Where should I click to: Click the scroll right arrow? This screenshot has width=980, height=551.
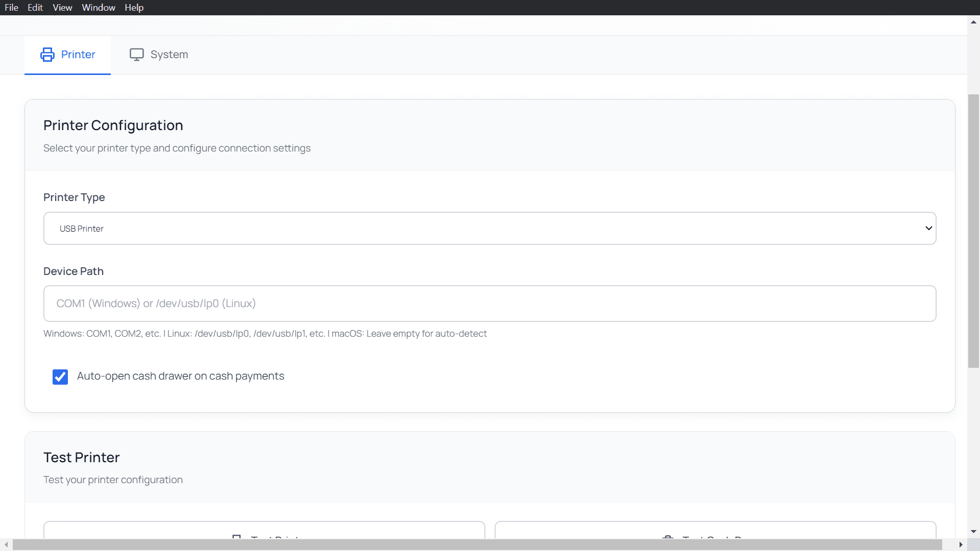click(961, 545)
